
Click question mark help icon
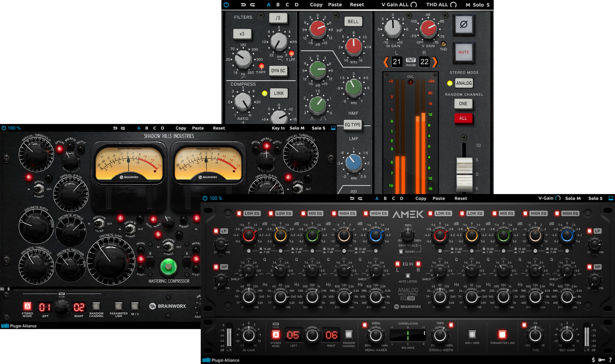coord(610,360)
